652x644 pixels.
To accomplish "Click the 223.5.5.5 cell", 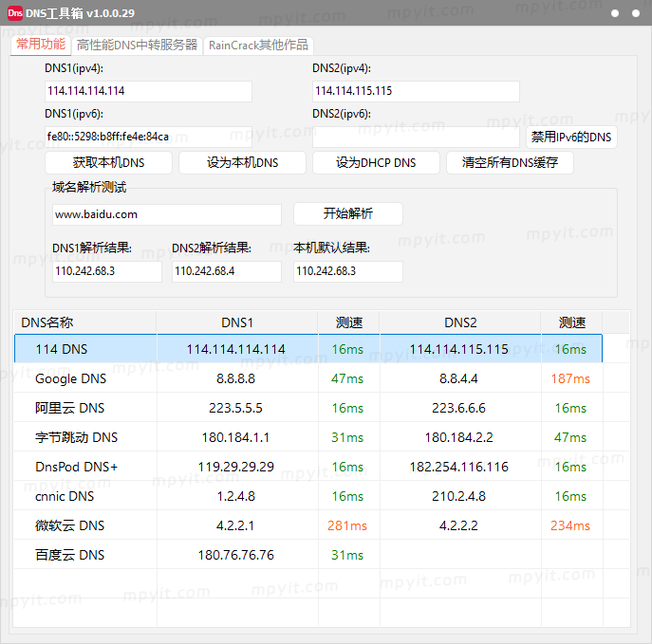I will [x=235, y=409].
